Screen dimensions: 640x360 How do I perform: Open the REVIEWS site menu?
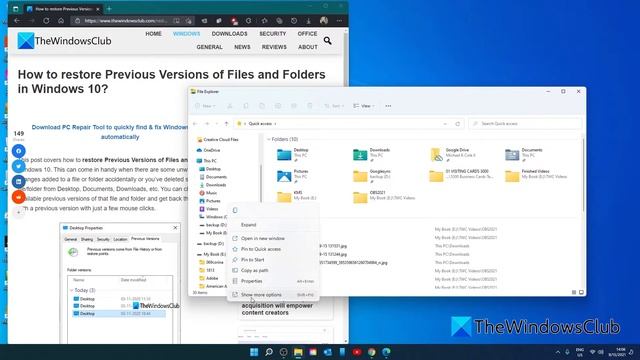click(x=274, y=47)
